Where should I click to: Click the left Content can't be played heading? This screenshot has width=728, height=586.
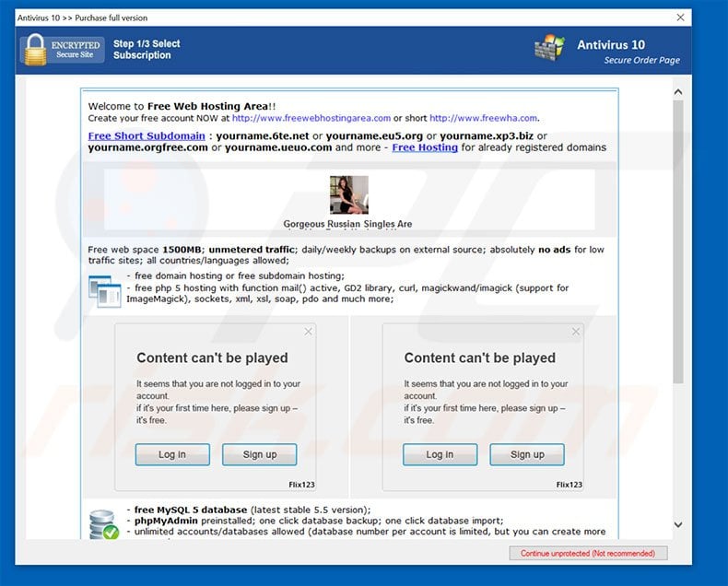pos(212,357)
